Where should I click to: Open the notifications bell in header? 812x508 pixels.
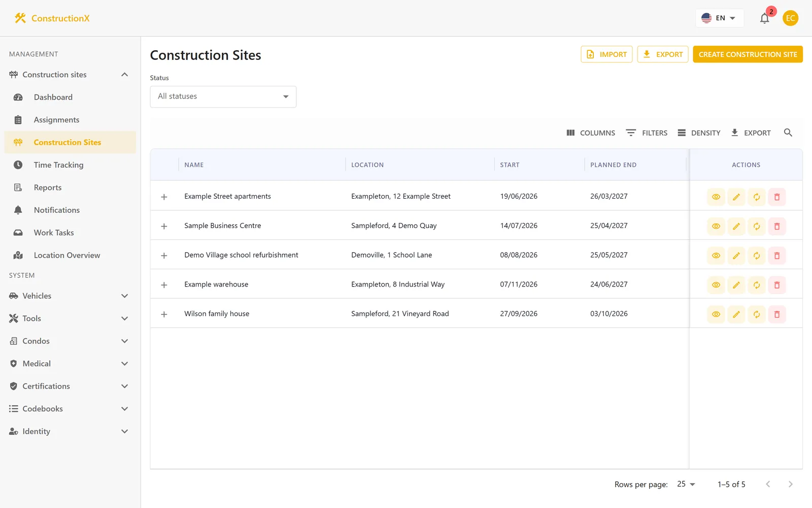764,18
